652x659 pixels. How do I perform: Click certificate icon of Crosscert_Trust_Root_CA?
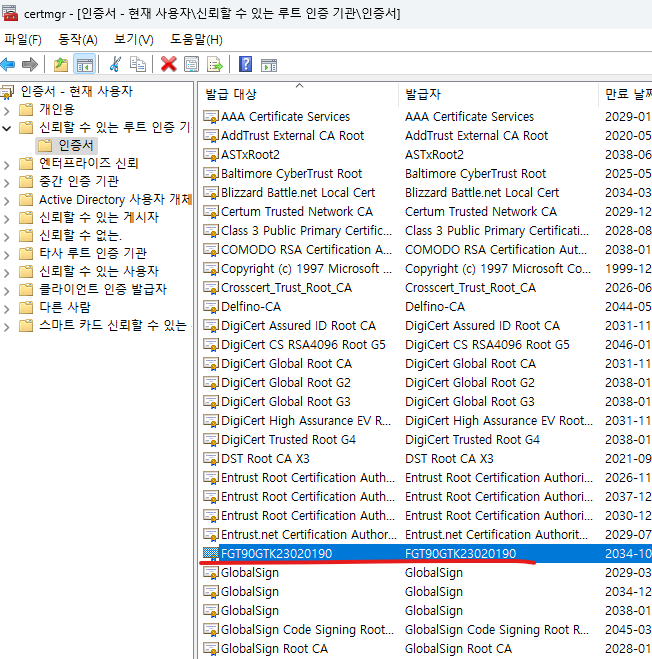click(x=211, y=287)
